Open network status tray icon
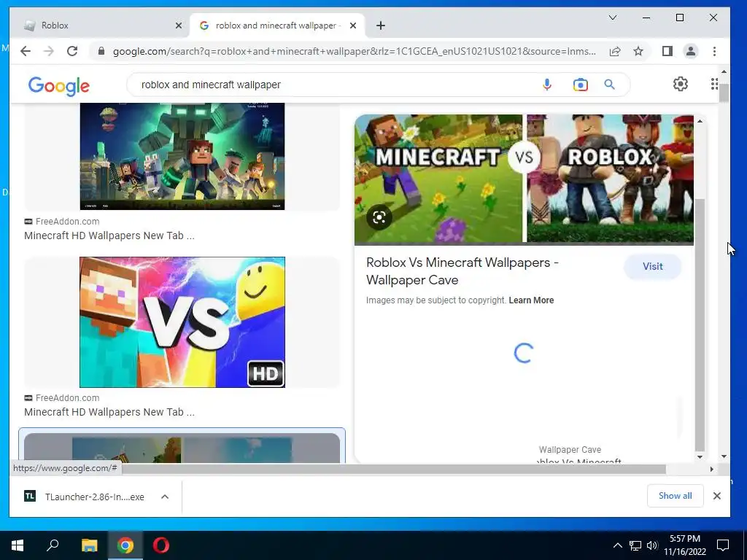 click(635, 545)
